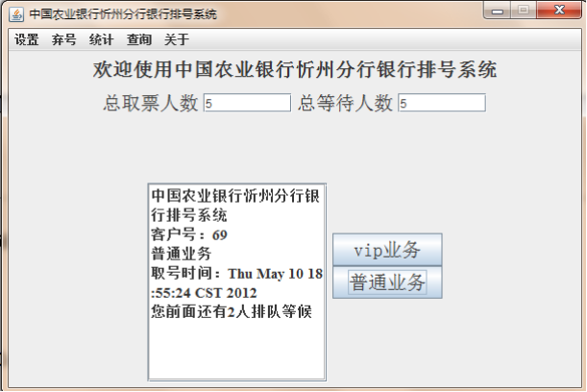Maximize the queue system window

[524, 11]
